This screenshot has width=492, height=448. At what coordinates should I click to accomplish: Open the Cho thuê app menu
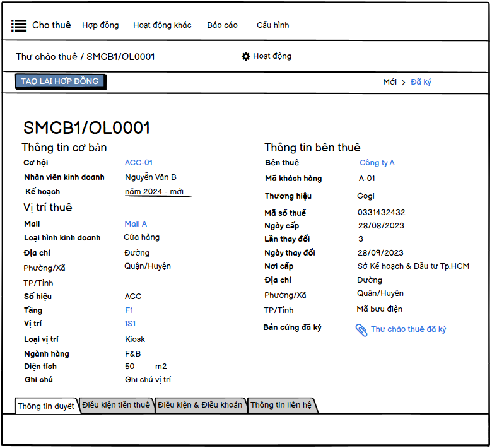tap(52, 25)
